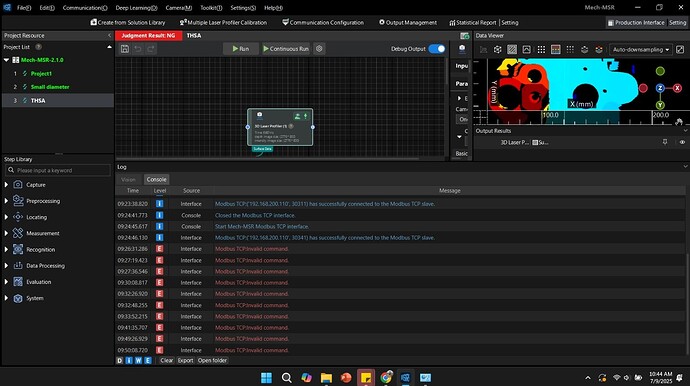Select the 3D cube view icon in Data Viewer
690x386 pixels.
(498, 50)
